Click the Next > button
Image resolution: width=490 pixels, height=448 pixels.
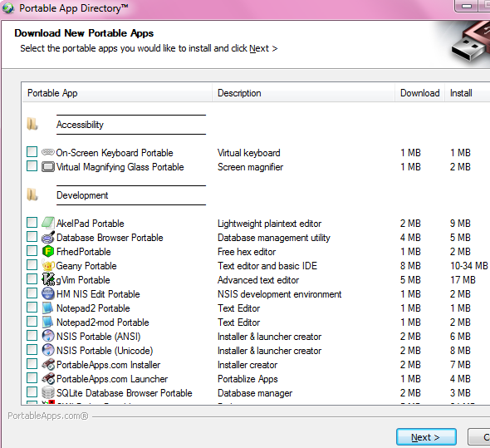coord(426,436)
